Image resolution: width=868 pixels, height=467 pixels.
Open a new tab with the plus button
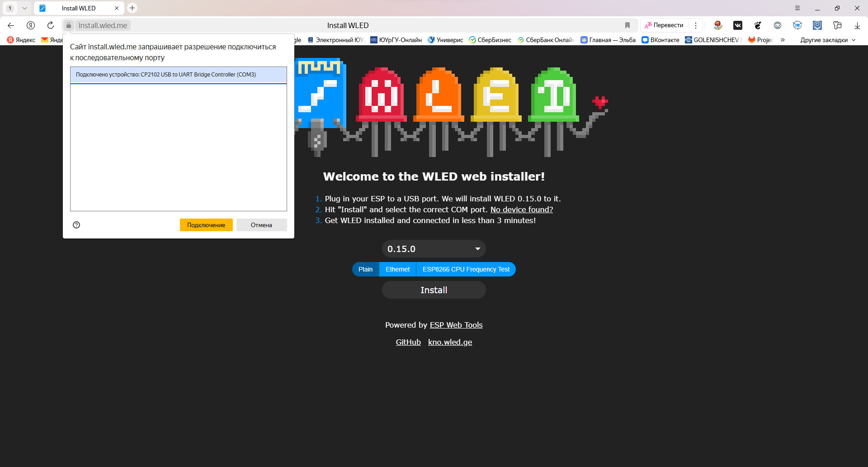point(132,8)
